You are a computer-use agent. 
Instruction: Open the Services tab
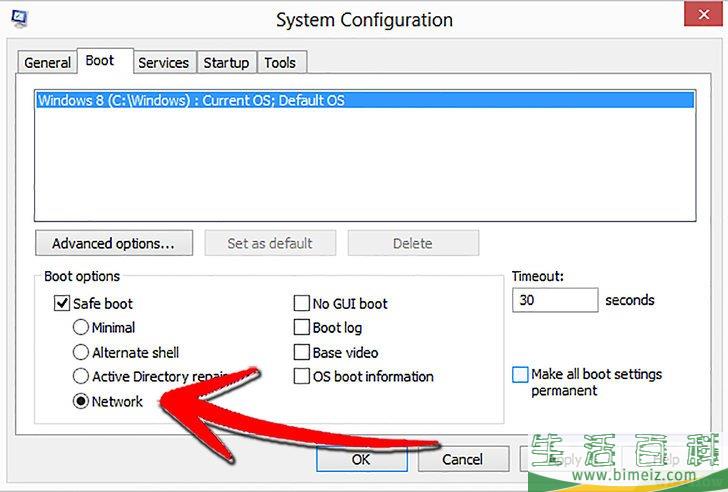164,63
